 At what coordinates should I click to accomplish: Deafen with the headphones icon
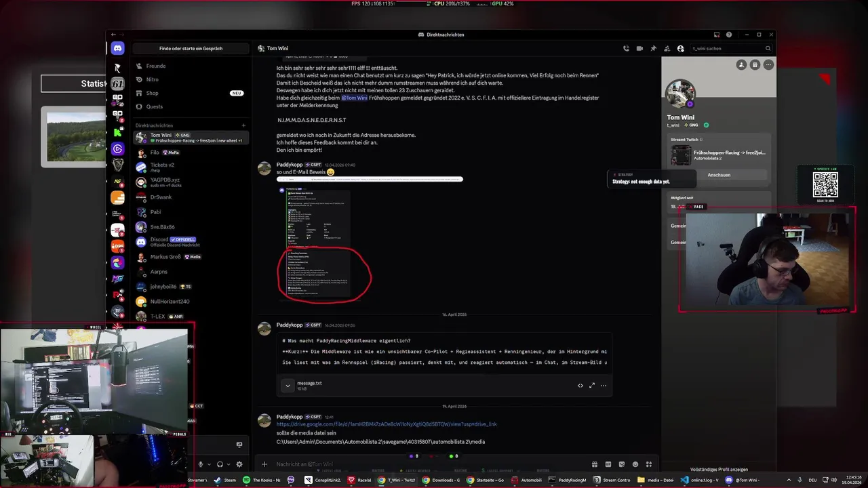click(x=220, y=464)
